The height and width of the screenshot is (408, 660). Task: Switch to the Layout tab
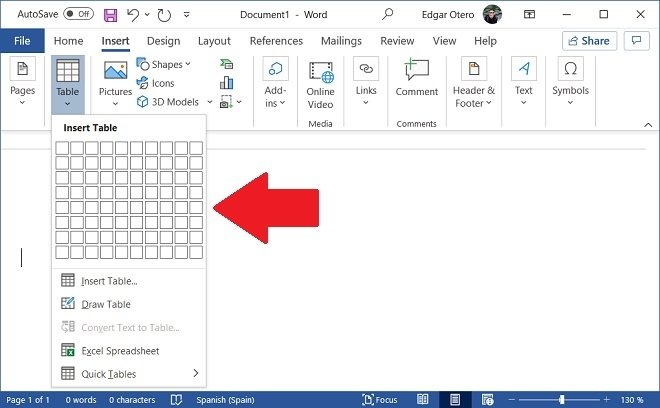coord(214,41)
